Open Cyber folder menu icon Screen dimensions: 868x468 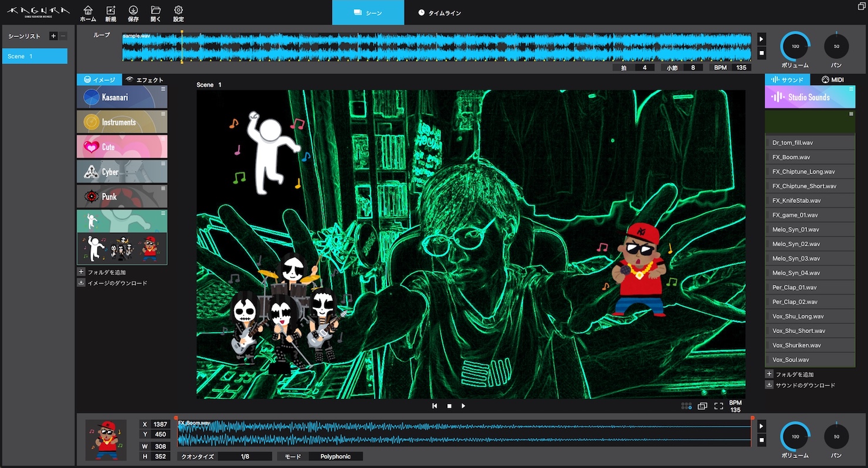click(x=163, y=164)
